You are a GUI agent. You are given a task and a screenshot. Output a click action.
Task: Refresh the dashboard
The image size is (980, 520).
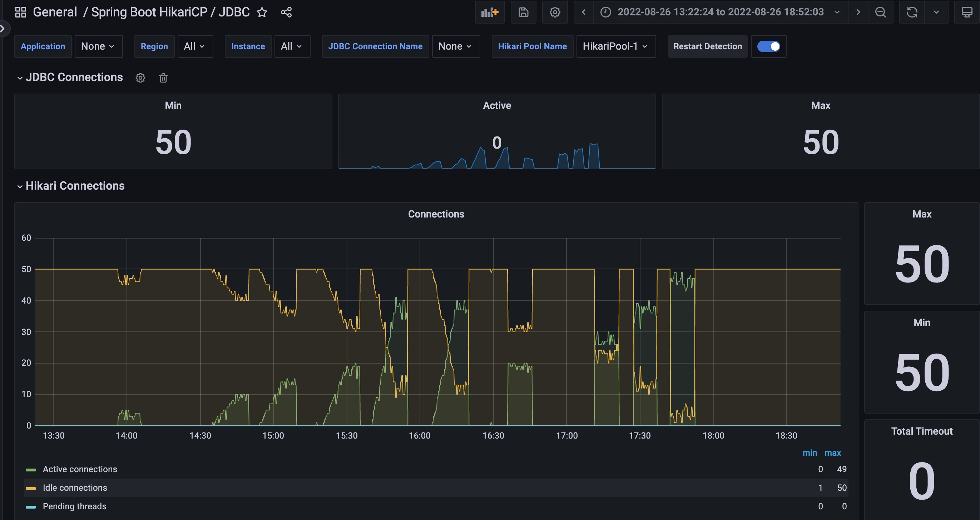(911, 12)
